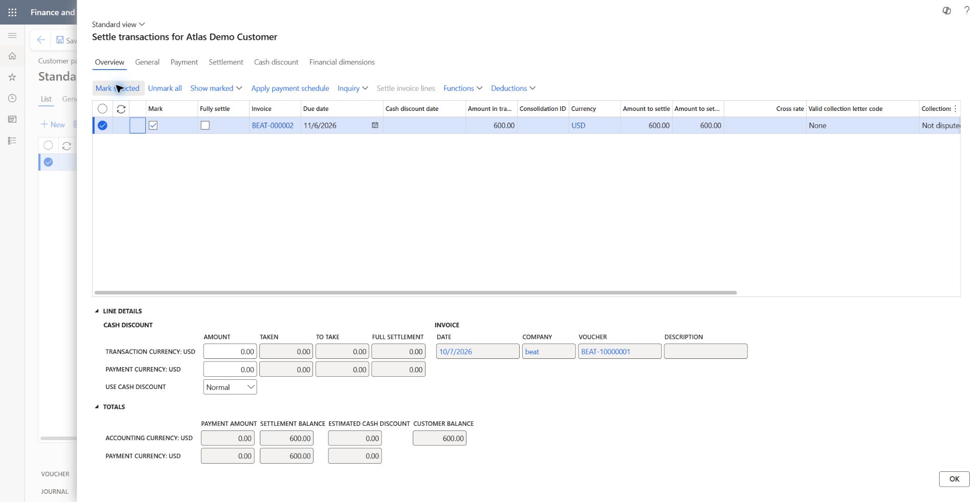Open Recent clock icon in the sidebar

(12, 98)
